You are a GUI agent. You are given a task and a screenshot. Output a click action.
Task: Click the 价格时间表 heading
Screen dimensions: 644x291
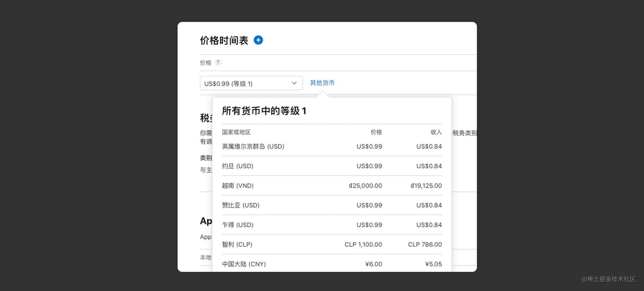pos(224,41)
